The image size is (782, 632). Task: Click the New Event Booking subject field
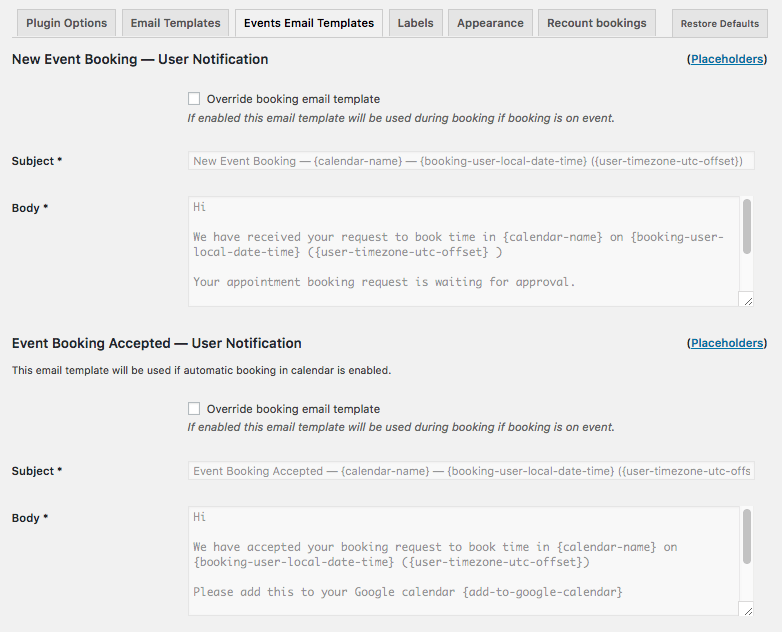pyautogui.click(x=470, y=161)
